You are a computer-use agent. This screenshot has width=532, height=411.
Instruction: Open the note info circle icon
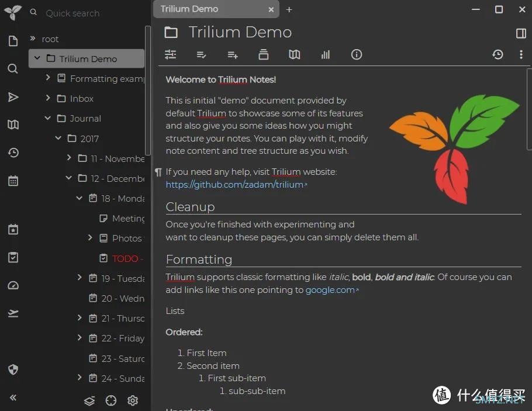(x=357, y=54)
